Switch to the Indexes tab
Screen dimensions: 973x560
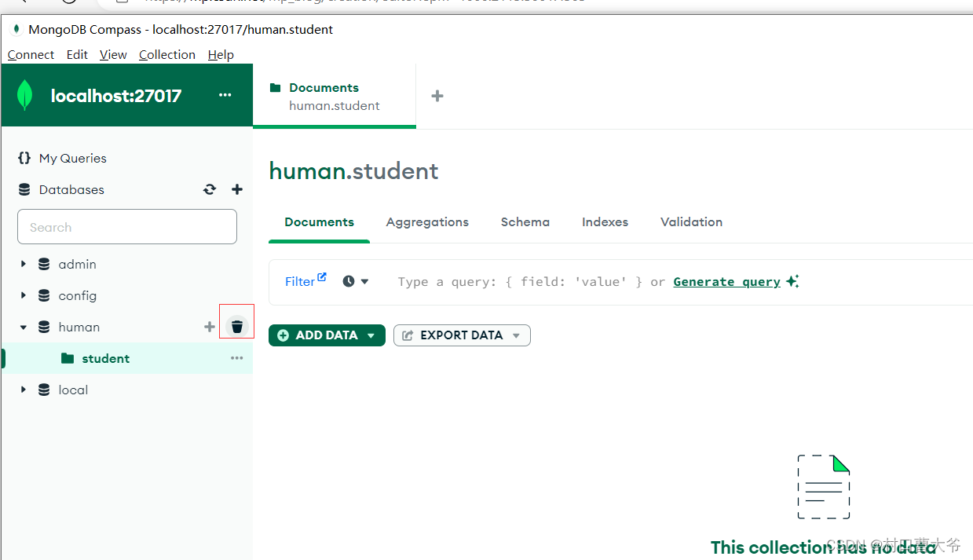point(605,222)
